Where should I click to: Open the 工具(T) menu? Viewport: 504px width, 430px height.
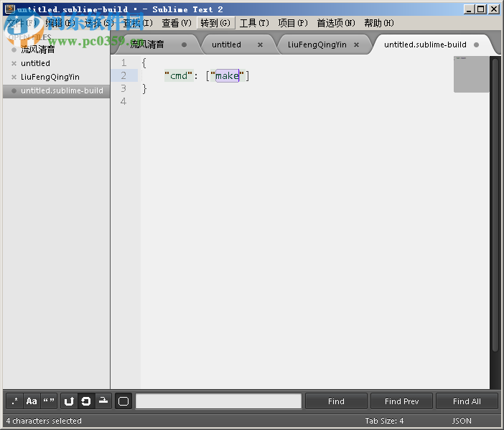click(x=254, y=23)
